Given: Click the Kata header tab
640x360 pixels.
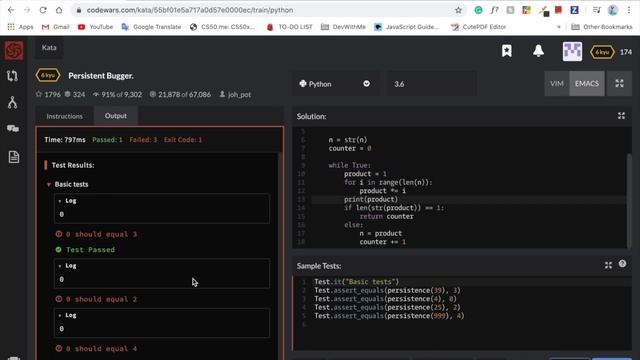Looking at the screenshot, I should pos(49,48).
